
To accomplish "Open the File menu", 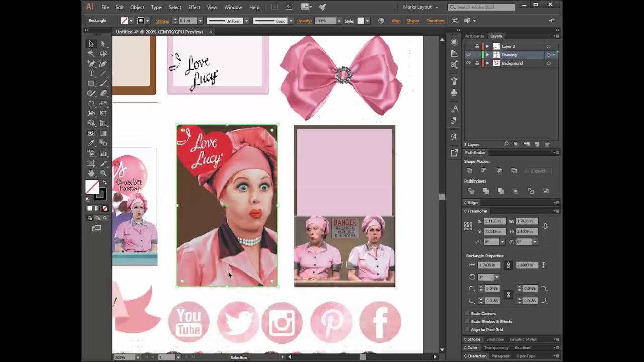I will (105, 7).
